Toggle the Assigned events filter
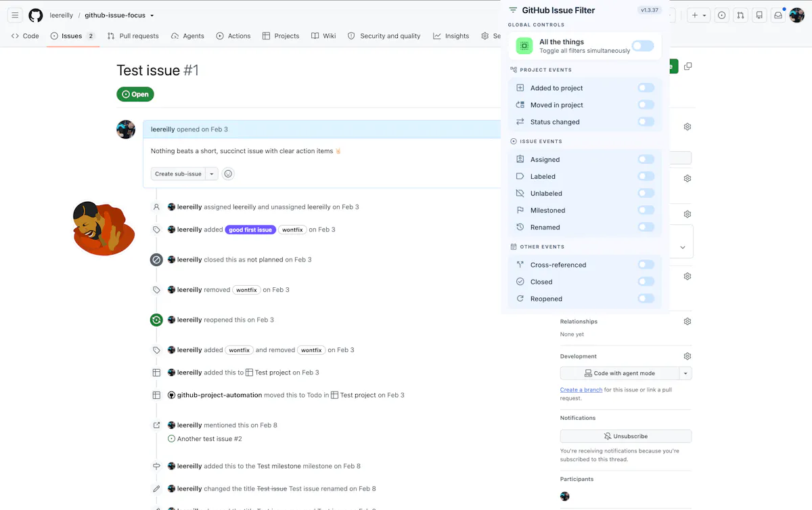 (646, 159)
